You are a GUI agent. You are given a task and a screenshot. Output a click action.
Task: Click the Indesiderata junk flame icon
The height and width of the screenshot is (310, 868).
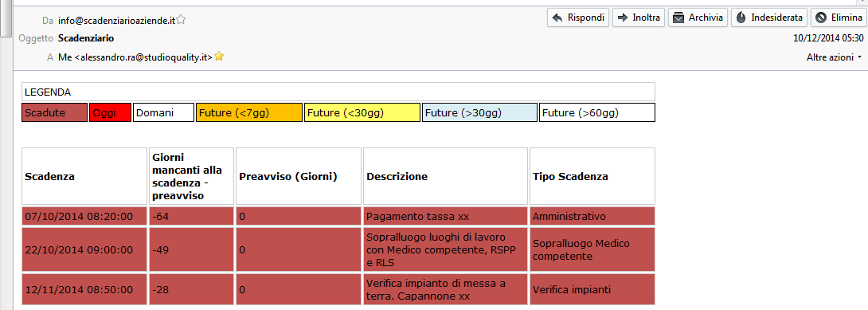pos(741,18)
